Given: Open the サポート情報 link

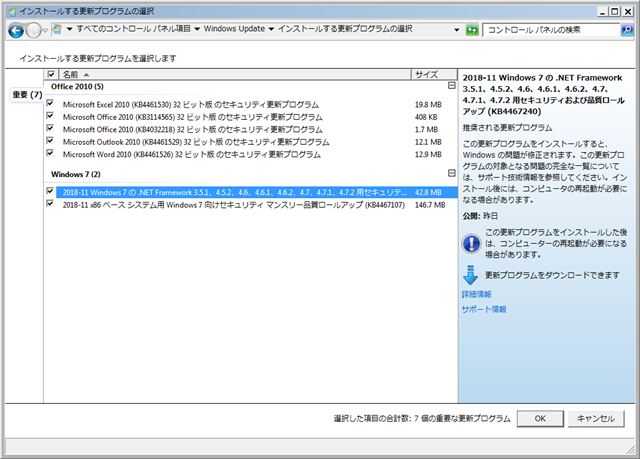Looking at the screenshot, I should 484,309.
